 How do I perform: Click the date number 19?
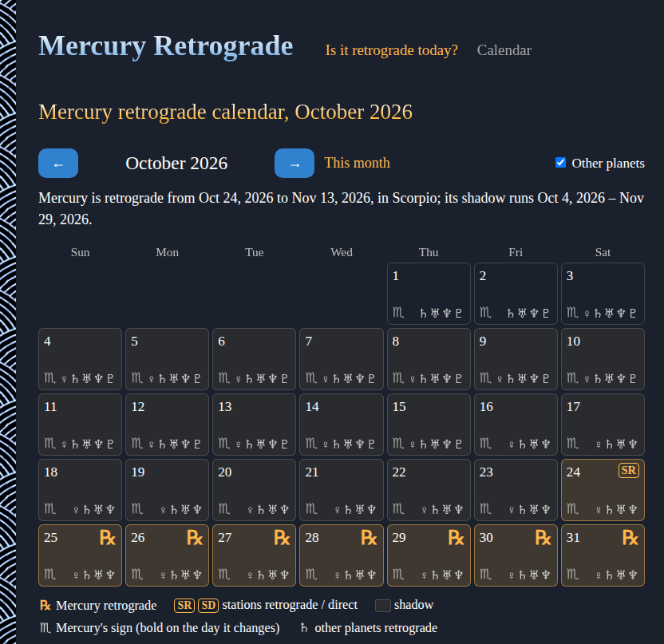point(138,472)
